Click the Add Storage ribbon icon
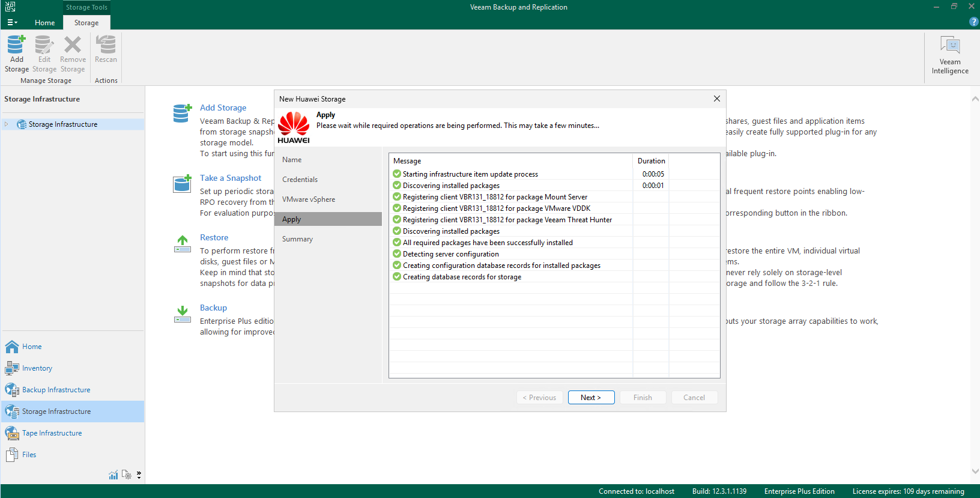980x498 pixels. pyautogui.click(x=17, y=53)
